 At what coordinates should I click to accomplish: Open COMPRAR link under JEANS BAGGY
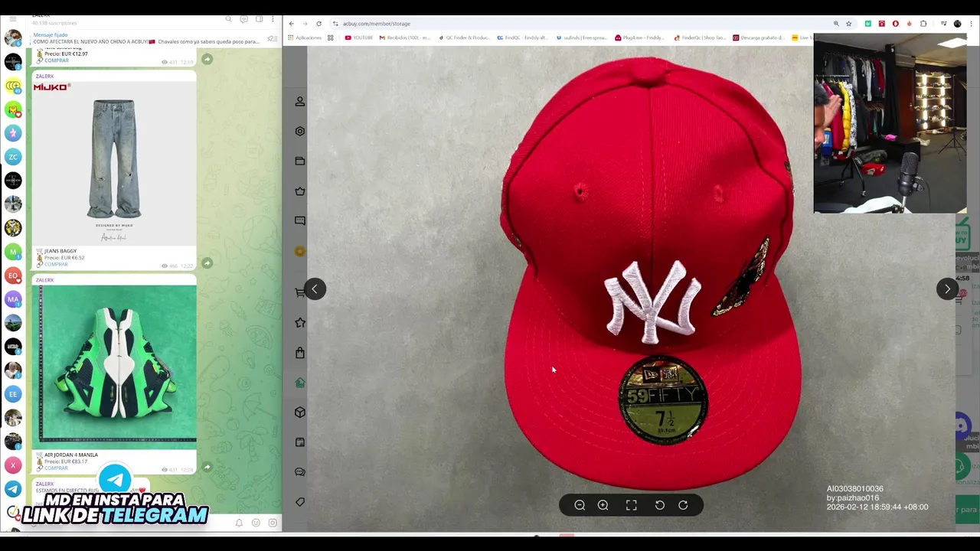point(56,264)
